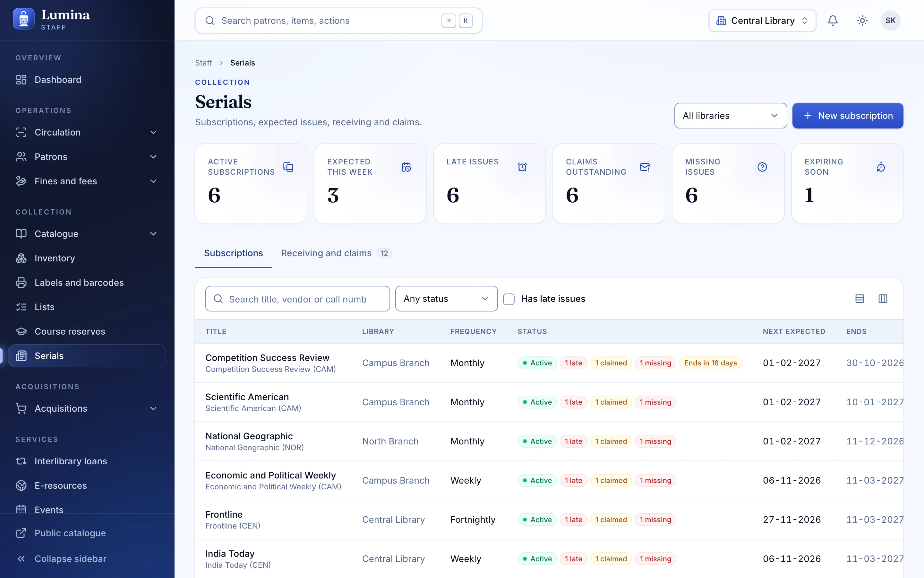This screenshot has width=924, height=578.
Task: Focus the Search title, vendor or call number field
Action: click(x=297, y=299)
